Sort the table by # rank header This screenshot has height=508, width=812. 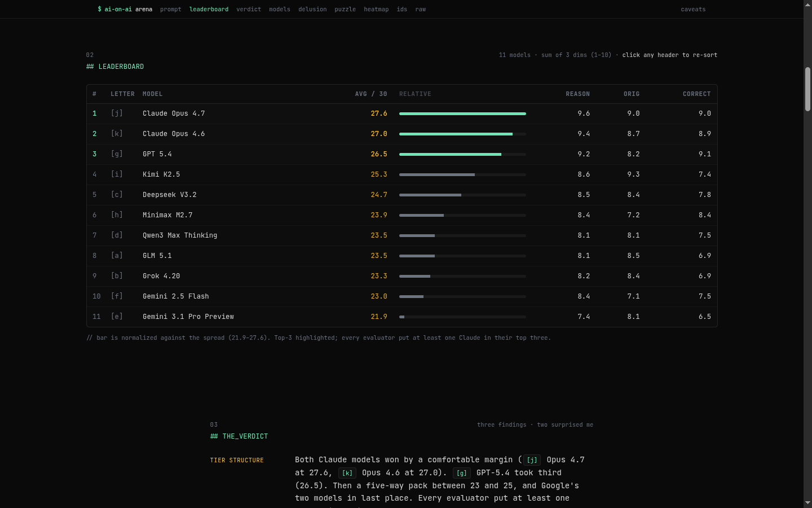[x=95, y=94]
